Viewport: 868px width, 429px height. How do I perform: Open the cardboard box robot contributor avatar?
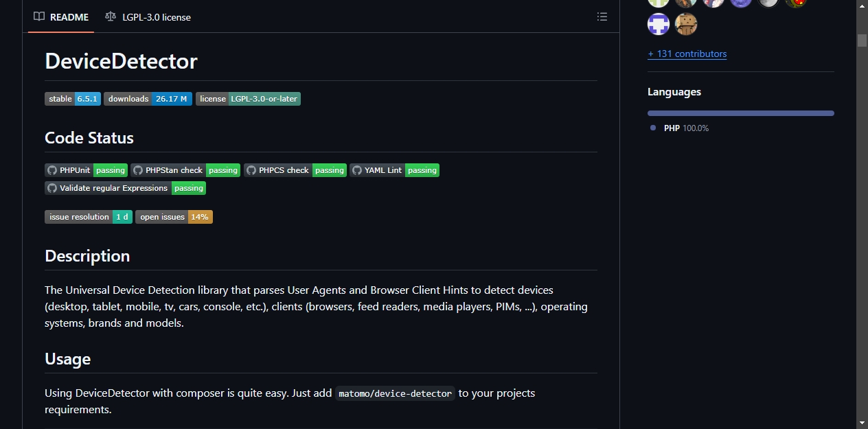point(686,25)
